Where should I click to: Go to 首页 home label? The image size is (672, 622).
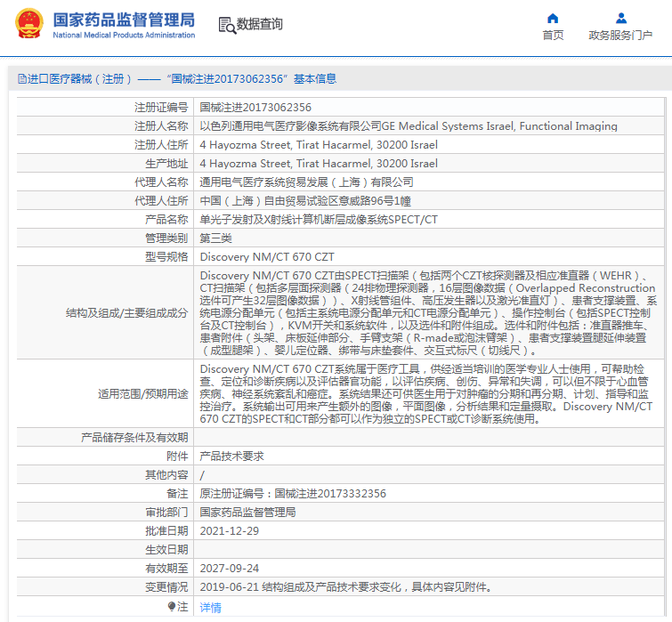point(553,35)
